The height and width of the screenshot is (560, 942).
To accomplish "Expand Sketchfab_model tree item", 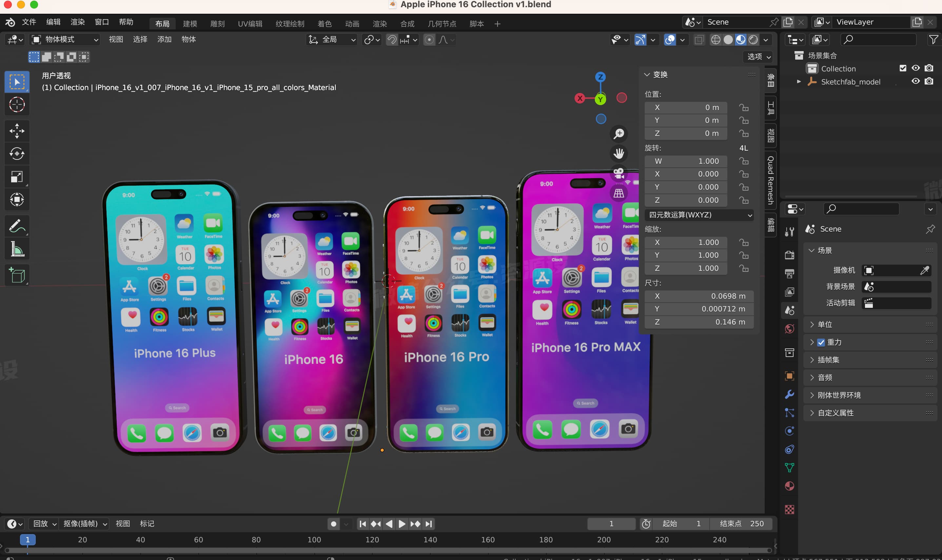I will click(798, 82).
